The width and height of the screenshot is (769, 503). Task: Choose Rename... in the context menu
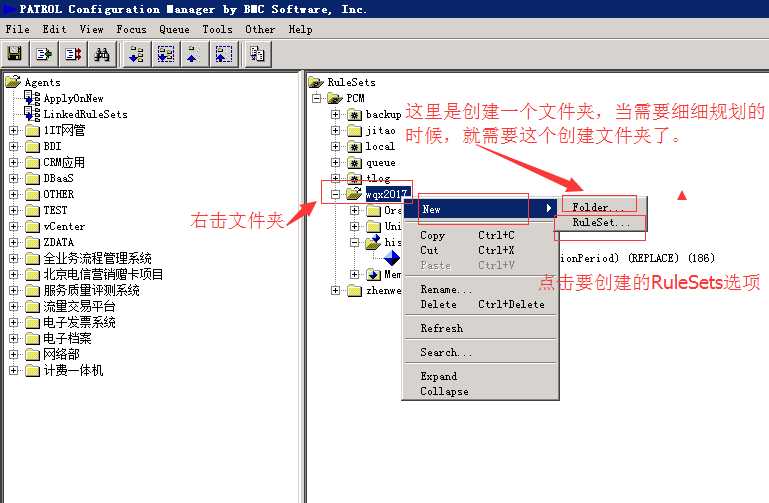tap(481, 290)
